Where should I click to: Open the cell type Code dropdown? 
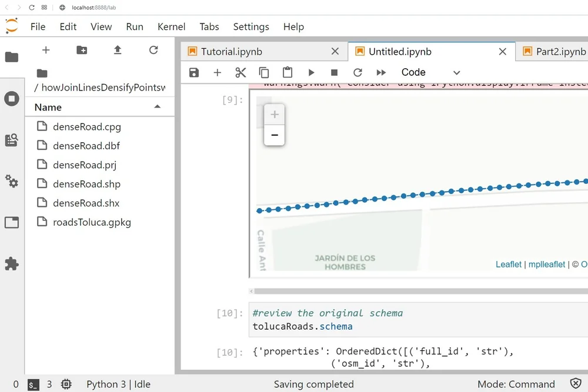pos(430,72)
